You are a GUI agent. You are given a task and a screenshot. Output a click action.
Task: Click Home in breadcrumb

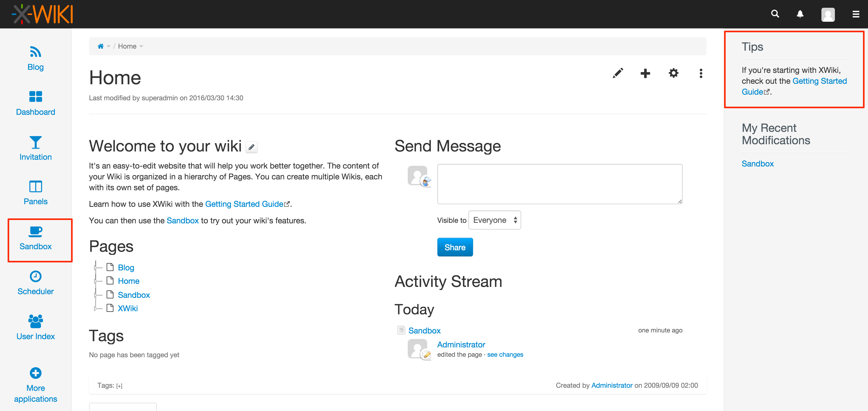tap(127, 46)
